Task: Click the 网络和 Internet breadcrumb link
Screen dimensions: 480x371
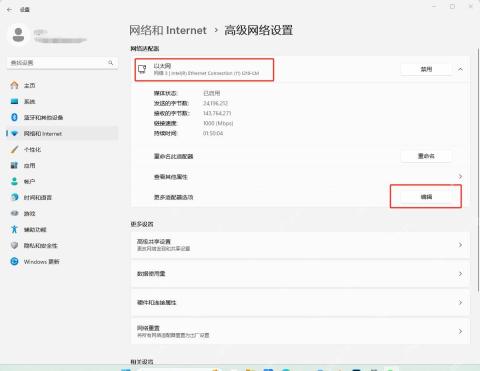Action: (x=168, y=30)
